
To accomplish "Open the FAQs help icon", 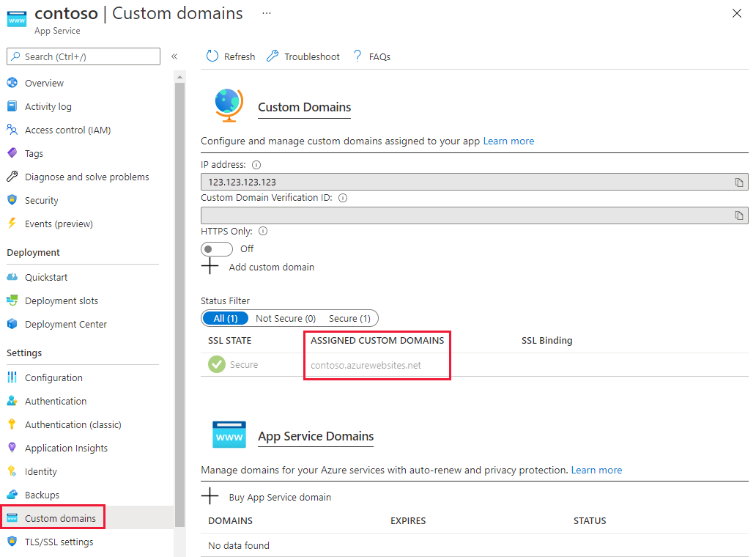I will [x=357, y=56].
